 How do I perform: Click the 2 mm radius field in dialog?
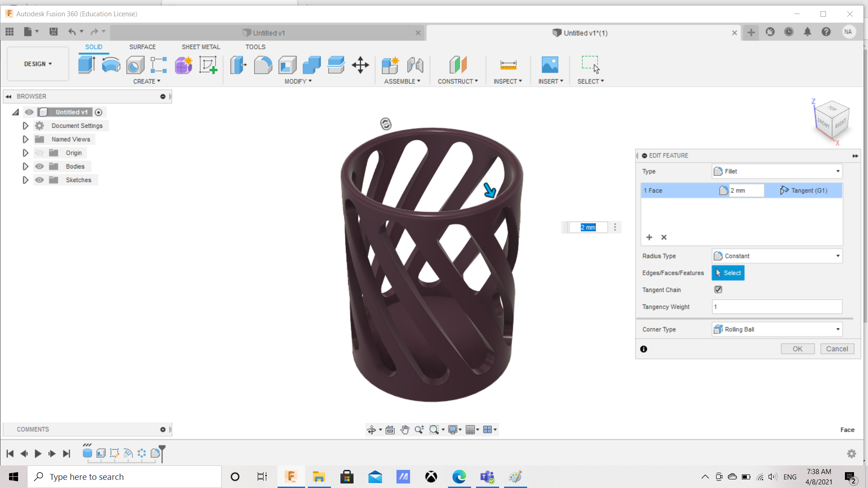click(x=746, y=191)
